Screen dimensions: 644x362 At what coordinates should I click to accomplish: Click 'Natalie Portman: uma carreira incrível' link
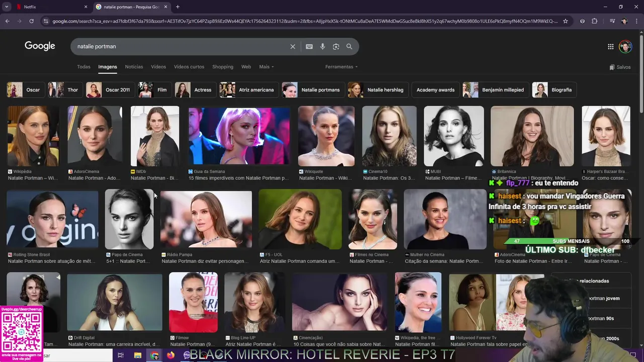click(x=114, y=344)
